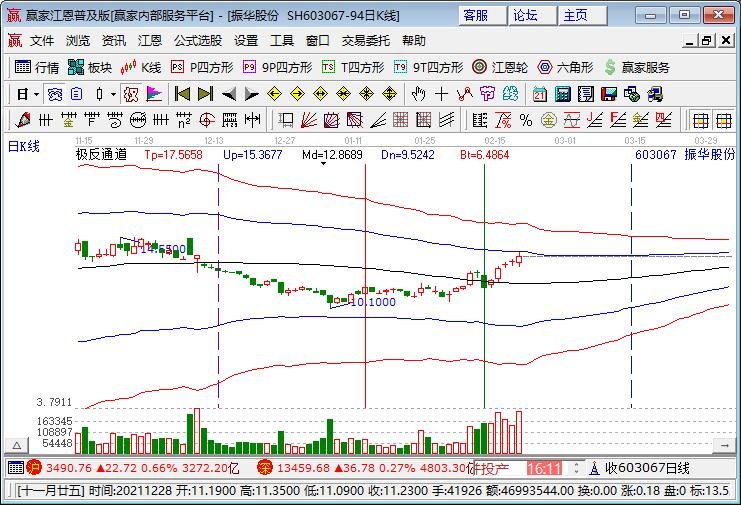Open the 文件 menu

click(x=42, y=41)
